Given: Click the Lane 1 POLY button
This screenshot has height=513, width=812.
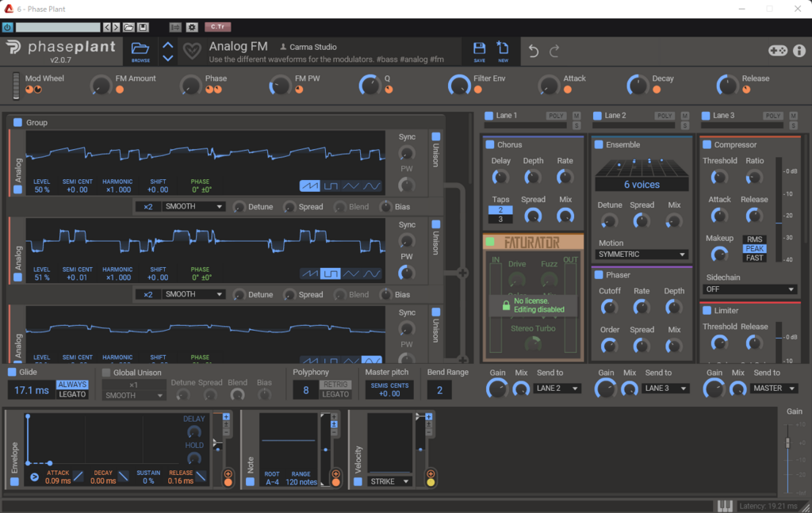Looking at the screenshot, I should pos(556,116).
